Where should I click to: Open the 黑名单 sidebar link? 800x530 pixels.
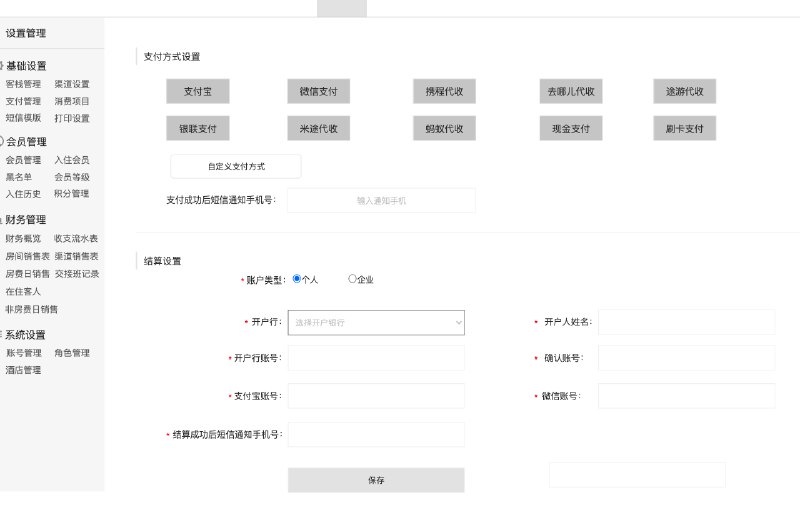(18, 177)
